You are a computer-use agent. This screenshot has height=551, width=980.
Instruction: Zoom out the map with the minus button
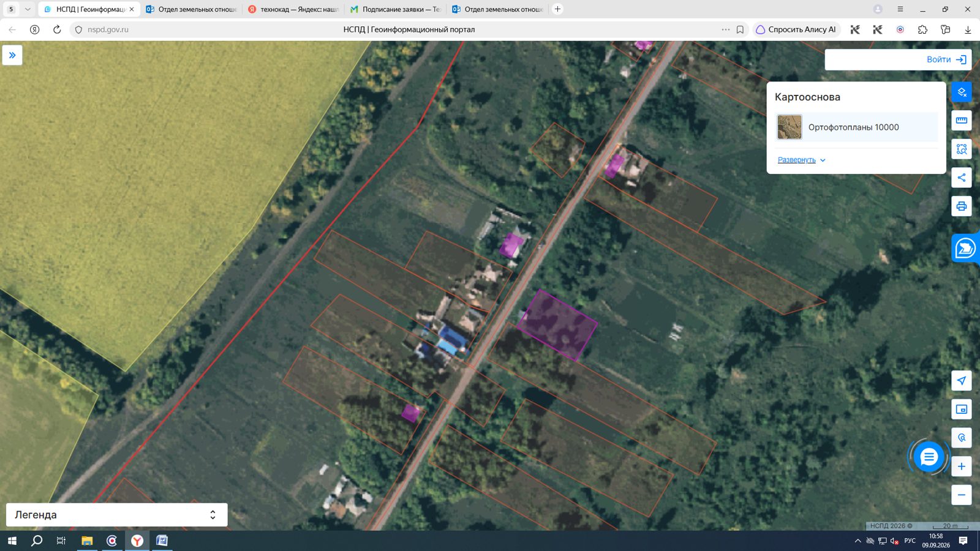pyautogui.click(x=961, y=495)
